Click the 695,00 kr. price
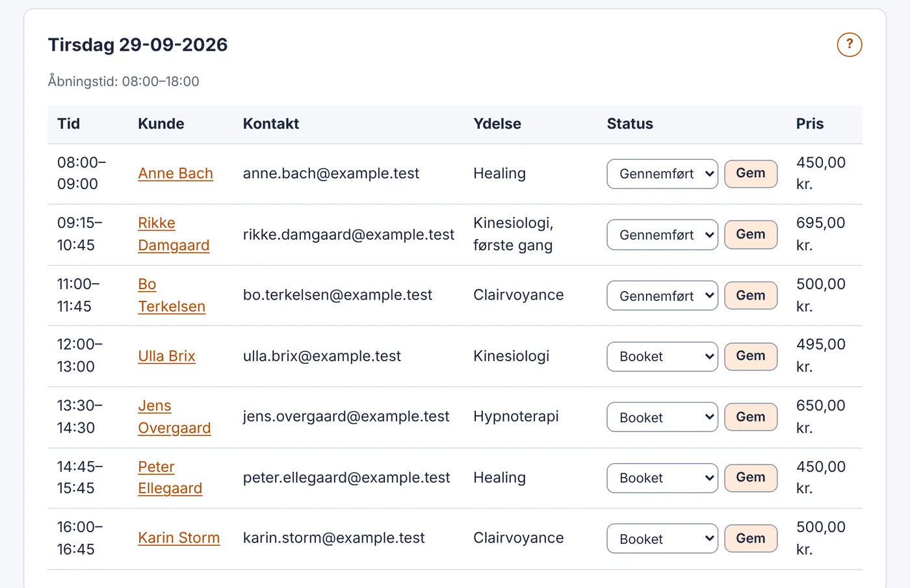910x588 pixels. pos(821,234)
